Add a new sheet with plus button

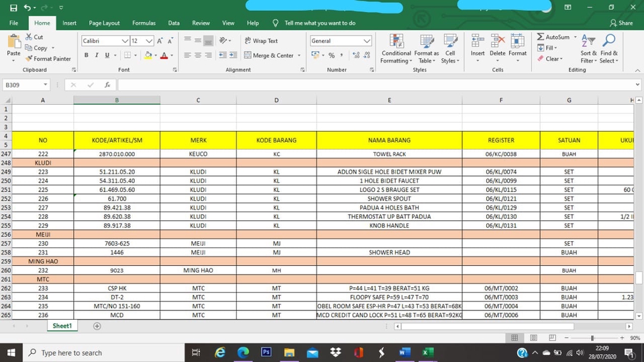97,326
